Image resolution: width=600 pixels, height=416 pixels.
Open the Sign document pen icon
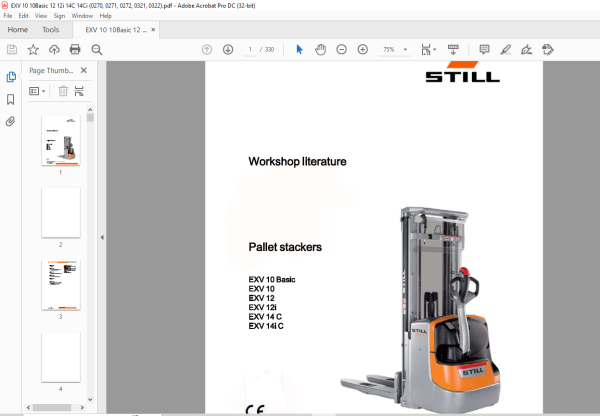tap(527, 49)
